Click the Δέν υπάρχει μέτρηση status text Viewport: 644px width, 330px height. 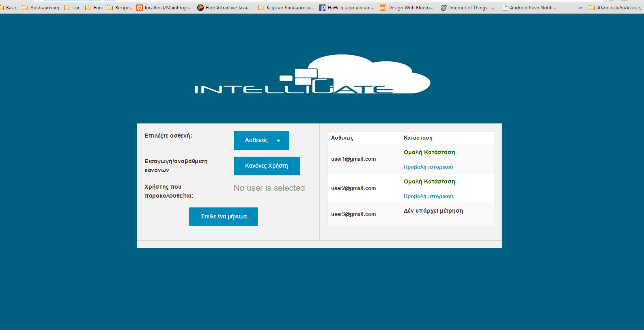click(433, 211)
